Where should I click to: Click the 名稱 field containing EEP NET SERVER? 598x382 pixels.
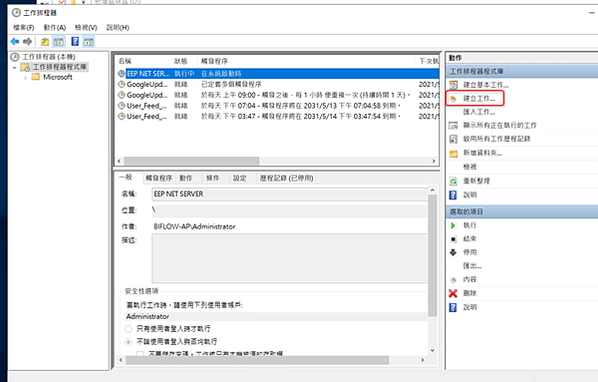pyautogui.click(x=290, y=194)
